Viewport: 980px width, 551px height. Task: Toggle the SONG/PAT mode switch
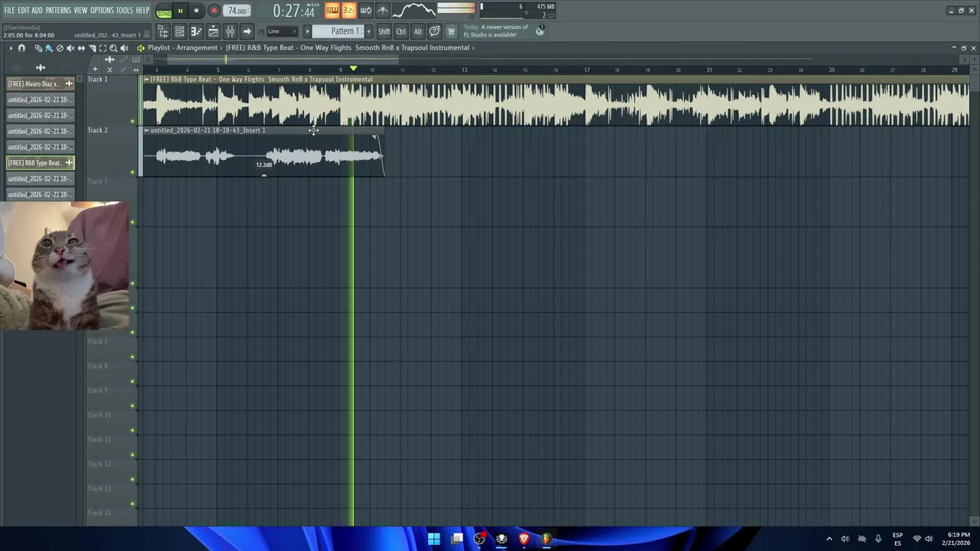point(164,11)
